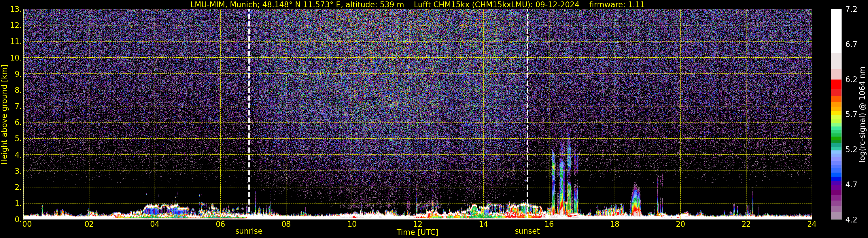Image resolution: width=868 pixels, height=238 pixels.
Task: Click y-axis tick label 0.
Action: [18, 220]
